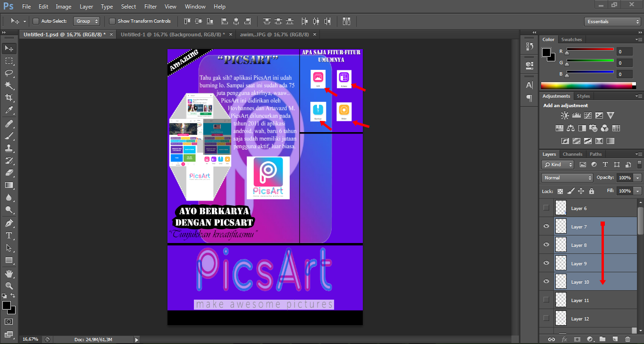Open the Kind filter dropdown
644x344 pixels.
click(558, 165)
